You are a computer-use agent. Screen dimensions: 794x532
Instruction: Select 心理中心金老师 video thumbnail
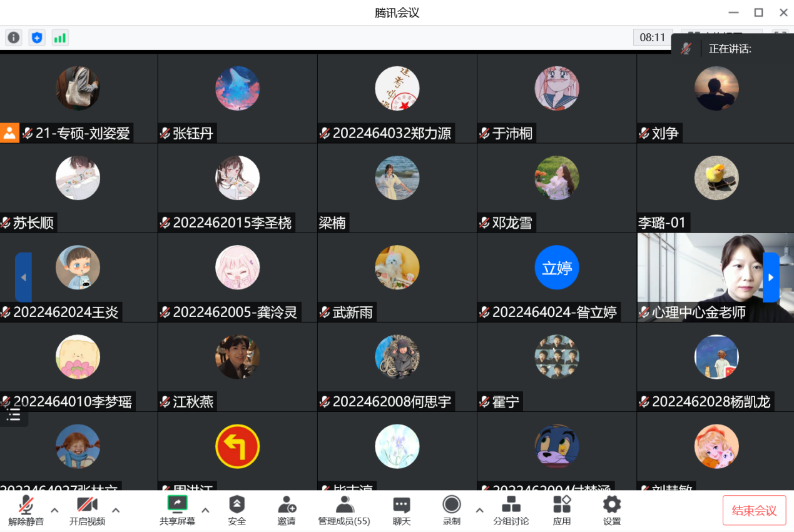pyautogui.click(x=716, y=278)
